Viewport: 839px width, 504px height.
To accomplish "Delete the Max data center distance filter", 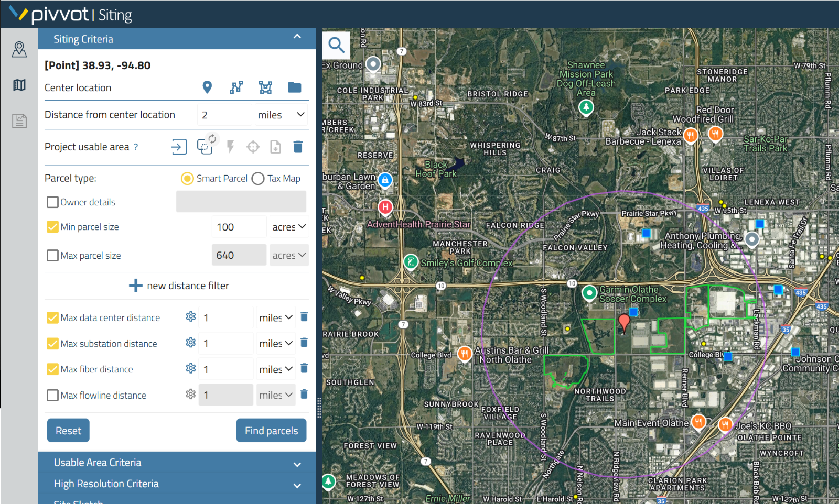I will tap(304, 316).
